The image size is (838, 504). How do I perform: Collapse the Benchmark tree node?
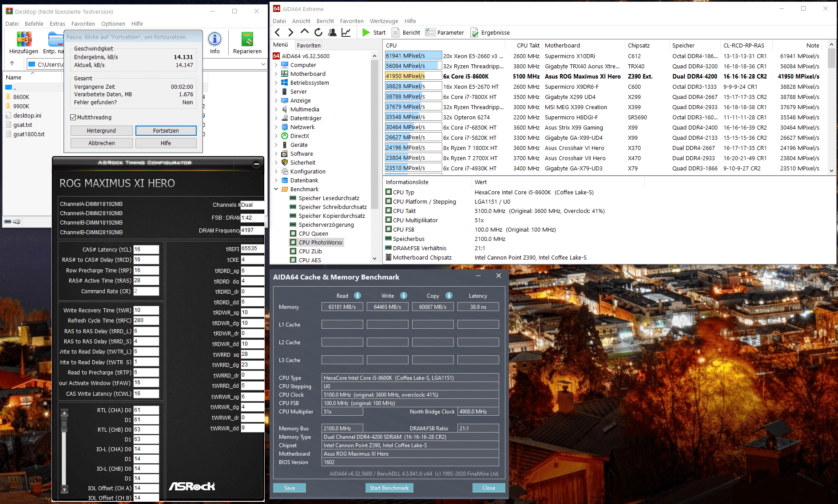click(276, 189)
